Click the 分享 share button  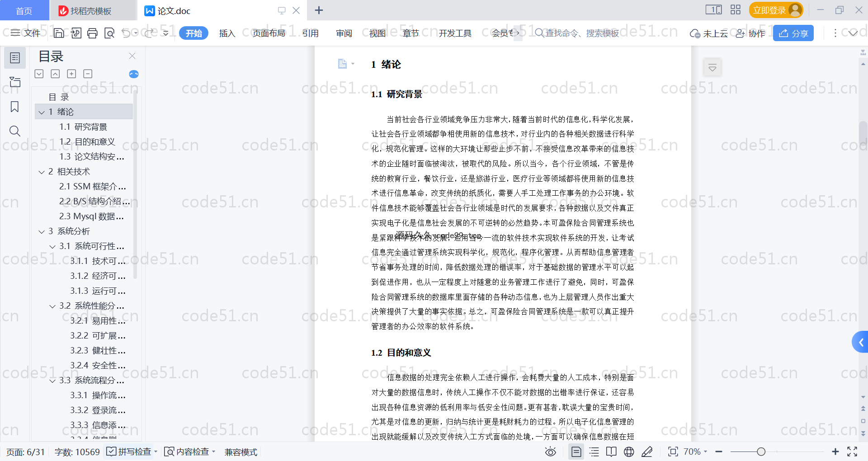pyautogui.click(x=793, y=33)
